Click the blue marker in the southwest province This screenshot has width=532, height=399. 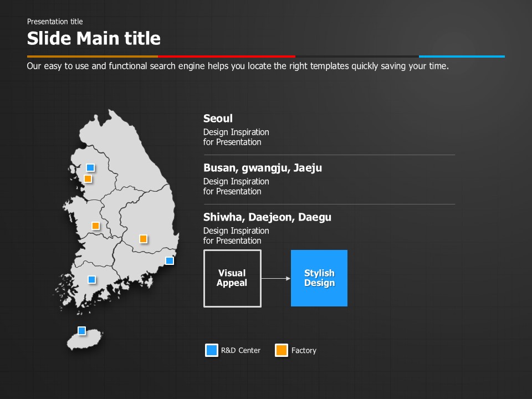pyautogui.click(x=91, y=280)
